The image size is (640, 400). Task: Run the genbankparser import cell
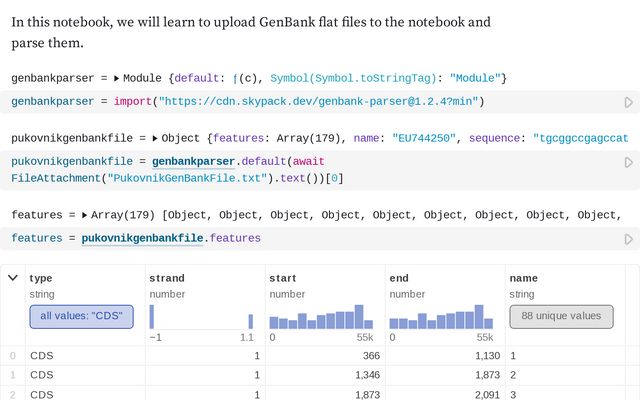point(629,102)
